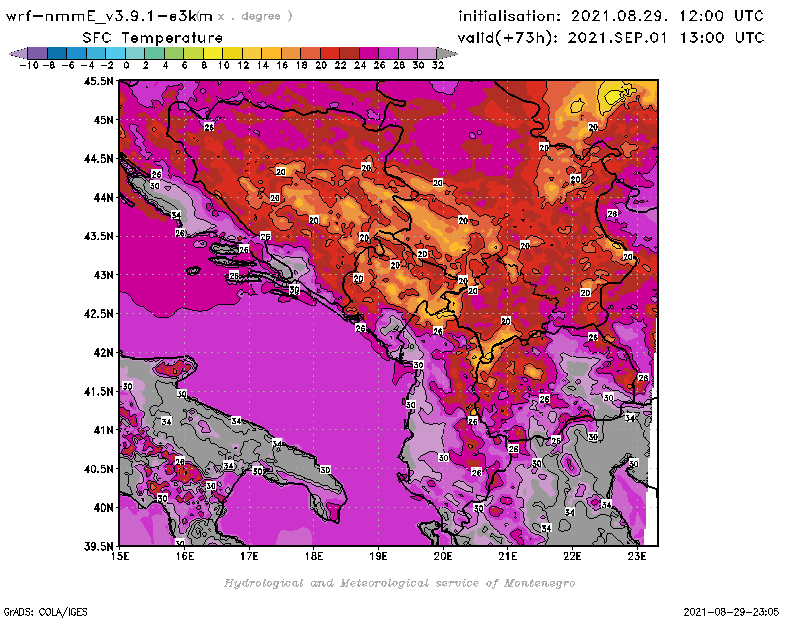Click the 'initialisation: 2021.08.29. 12:00 UTC' text
Screen dimensions: 800x618
pyautogui.click(x=611, y=16)
